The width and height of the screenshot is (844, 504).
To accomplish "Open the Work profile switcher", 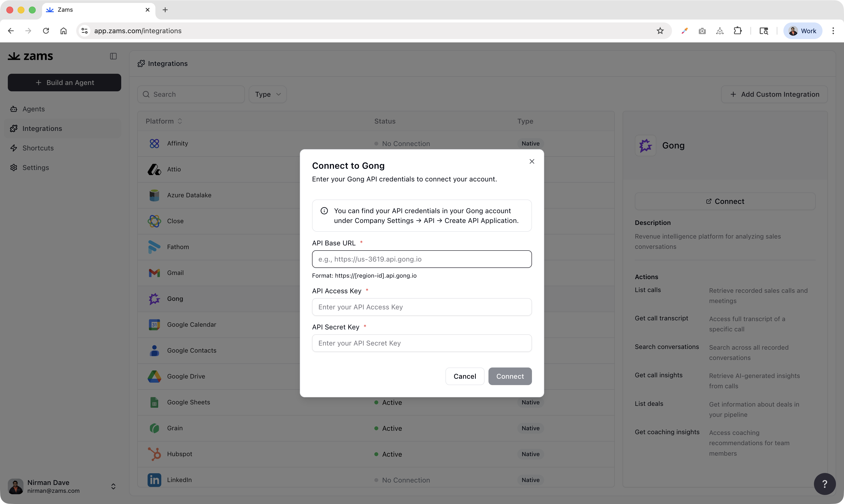I will [x=802, y=31].
